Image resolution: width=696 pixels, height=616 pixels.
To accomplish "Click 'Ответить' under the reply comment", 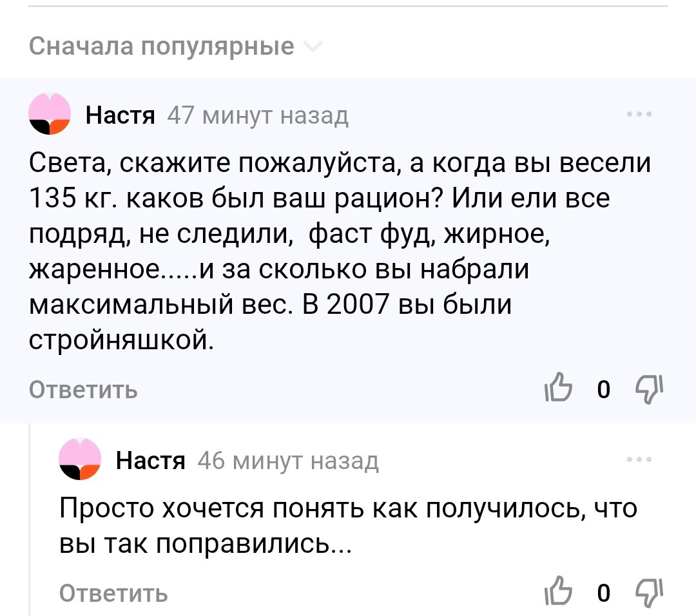I will [x=113, y=593].
